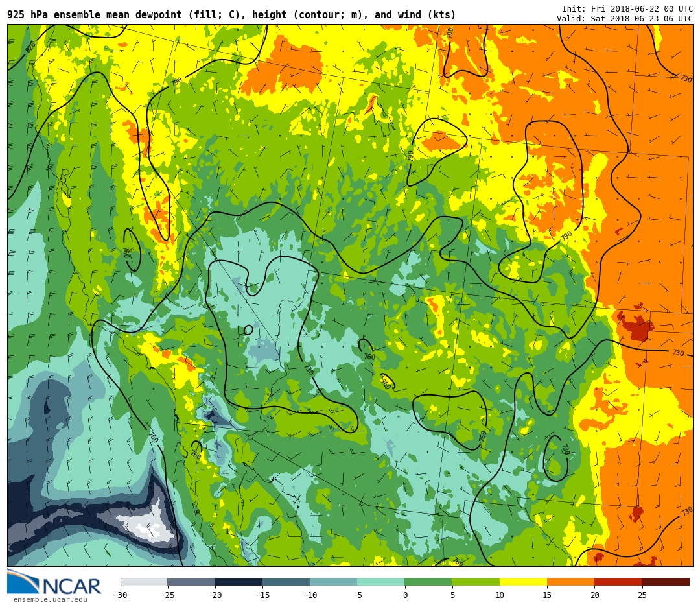The height and width of the screenshot is (607, 700).
Task: Pick the medium green 0 to 5 colorbar segment
Action: [428, 582]
